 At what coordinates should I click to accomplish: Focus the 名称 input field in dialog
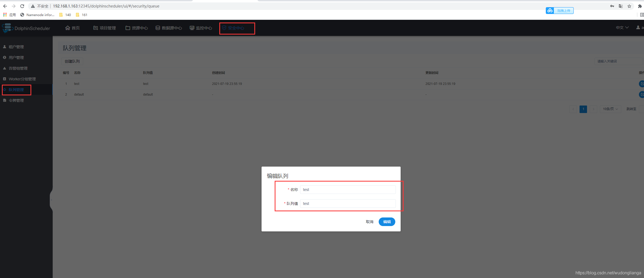point(348,190)
